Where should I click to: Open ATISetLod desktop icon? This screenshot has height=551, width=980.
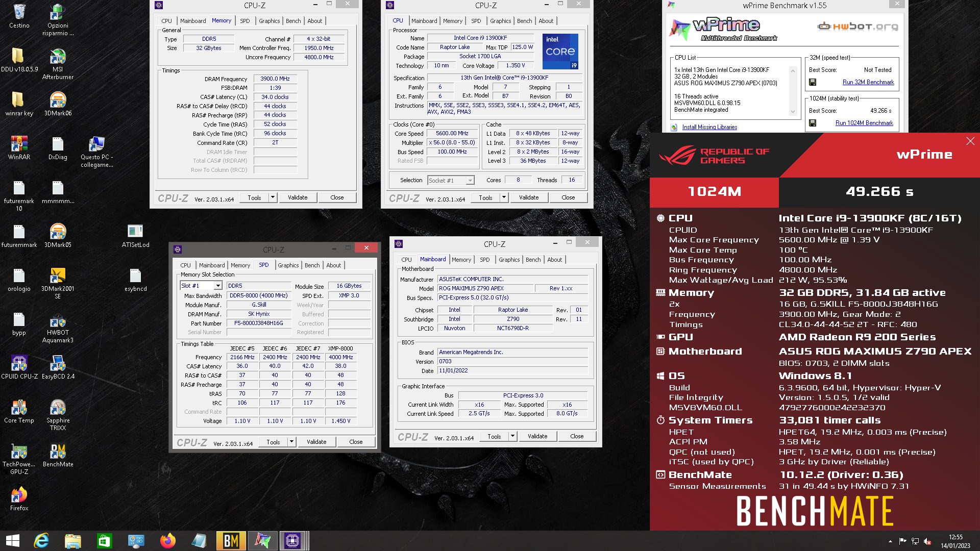[135, 235]
